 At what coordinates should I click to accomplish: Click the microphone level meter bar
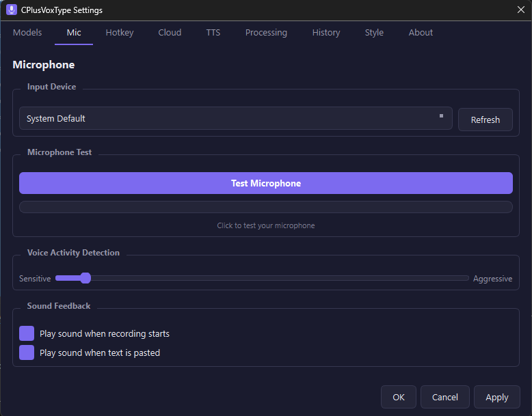[266, 207]
